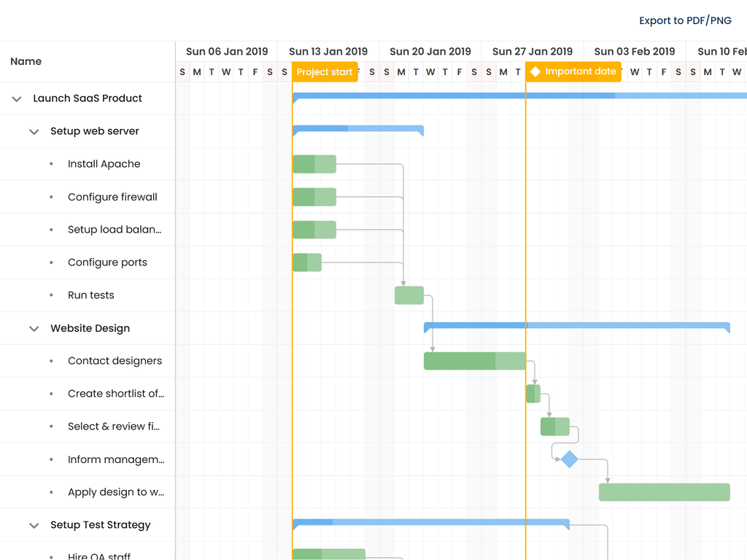
Task: Select the Project start timeline marker
Action: (x=325, y=72)
